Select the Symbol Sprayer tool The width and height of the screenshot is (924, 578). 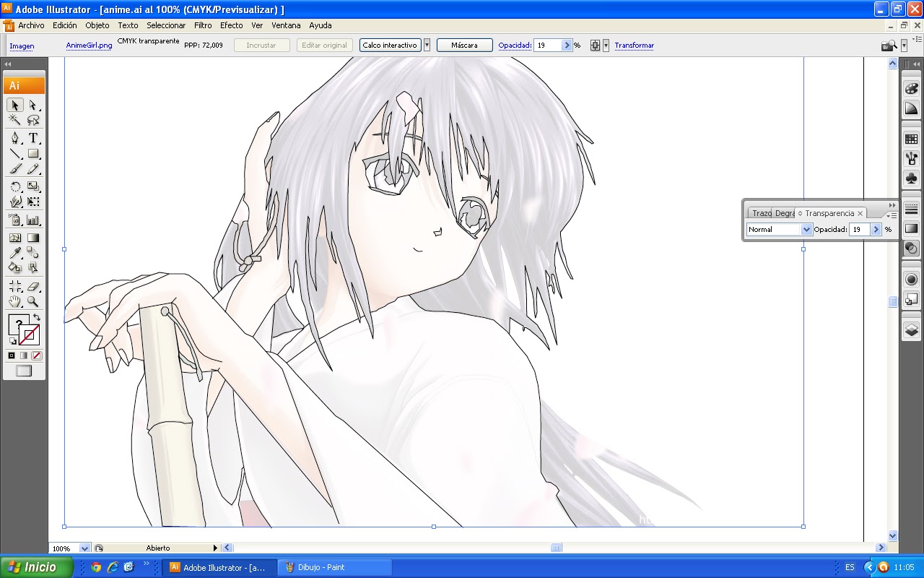pyautogui.click(x=15, y=220)
